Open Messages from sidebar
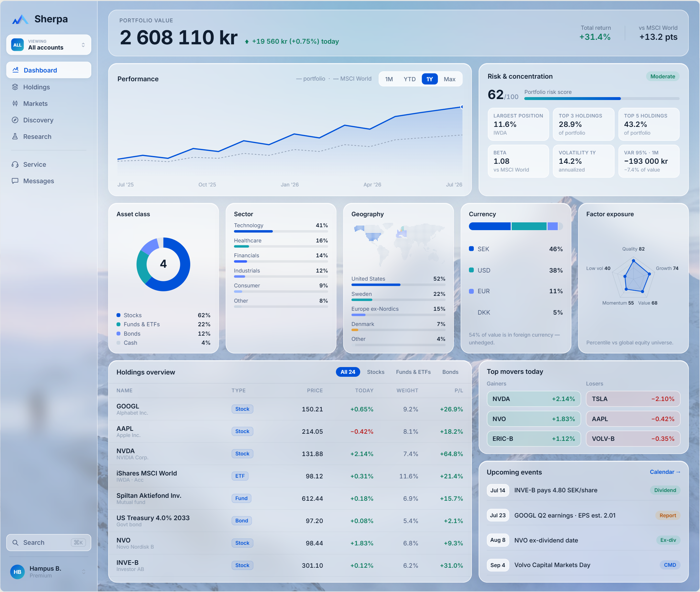This screenshot has height=592, width=700. (49, 181)
